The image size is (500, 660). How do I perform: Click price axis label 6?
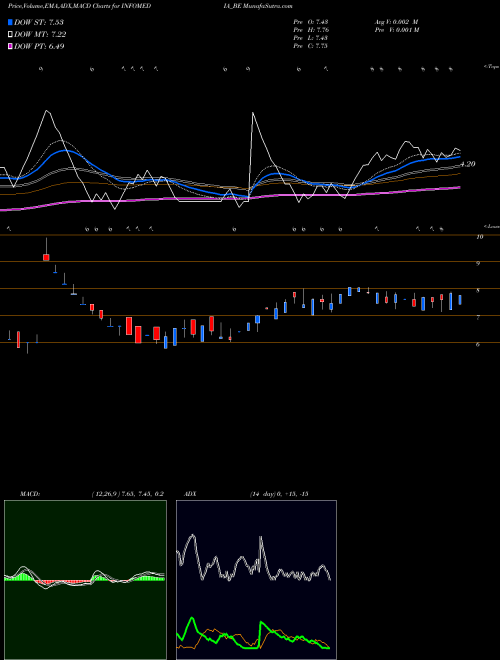(x=478, y=344)
